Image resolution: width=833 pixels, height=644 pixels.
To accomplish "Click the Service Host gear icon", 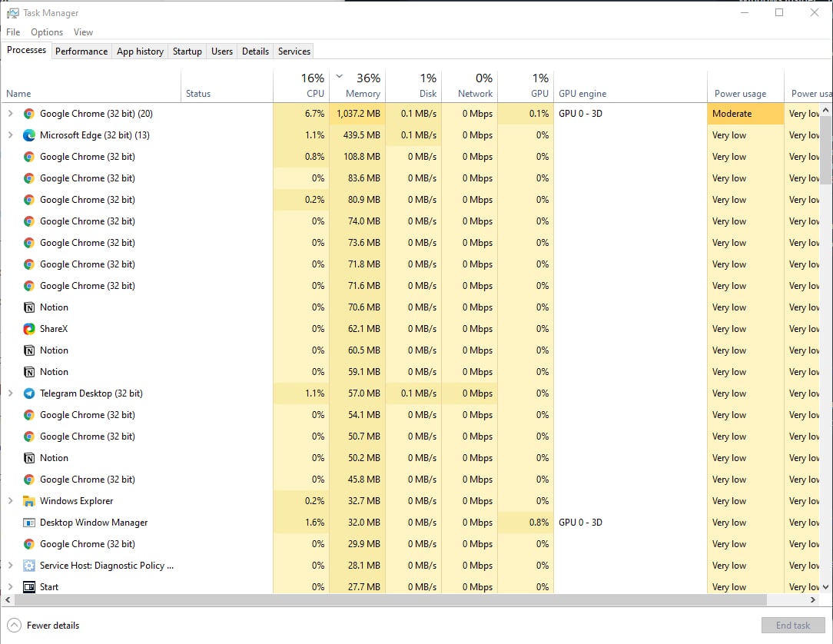I will 29,566.
